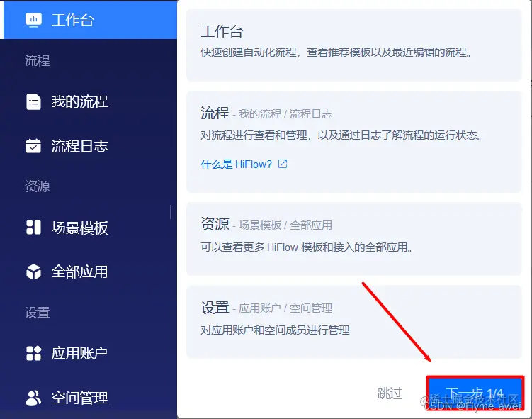Screen dimensions: 532x419
Task: Click the 流程 card title
Action: (x=215, y=113)
